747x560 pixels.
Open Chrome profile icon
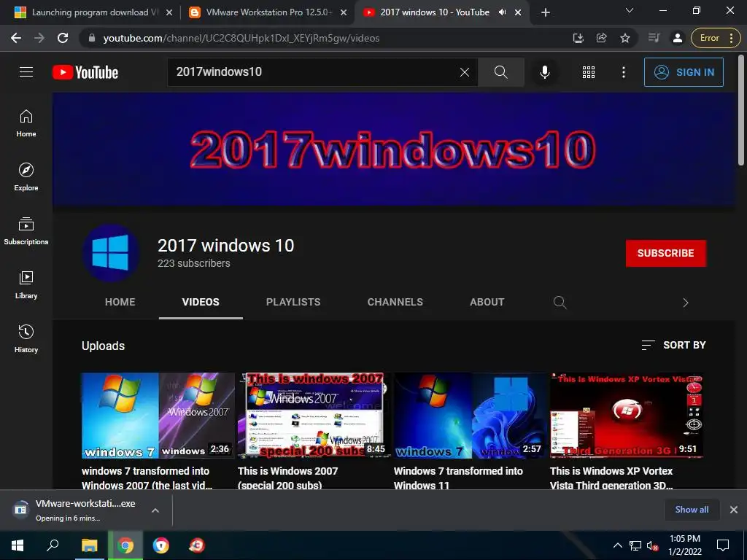coord(678,38)
